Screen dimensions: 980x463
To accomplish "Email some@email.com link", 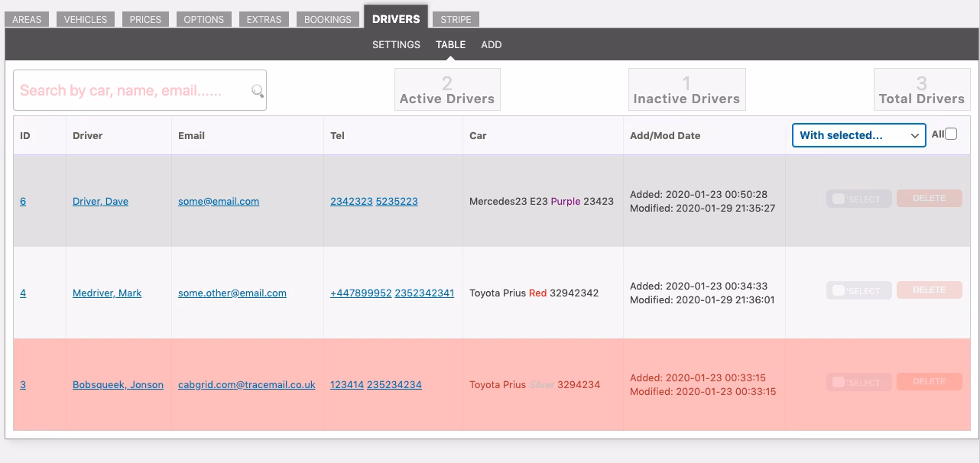I will (x=219, y=201).
